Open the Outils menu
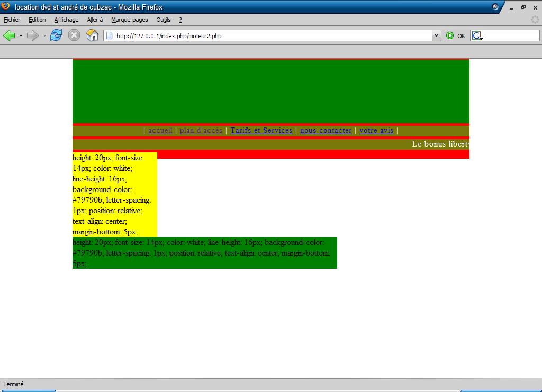This screenshot has width=542, height=392. pyautogui.click(x=164, y=20)
